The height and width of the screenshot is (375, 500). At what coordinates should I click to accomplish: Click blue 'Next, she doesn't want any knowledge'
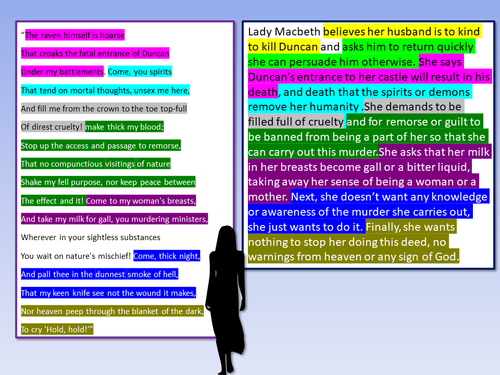390,197
